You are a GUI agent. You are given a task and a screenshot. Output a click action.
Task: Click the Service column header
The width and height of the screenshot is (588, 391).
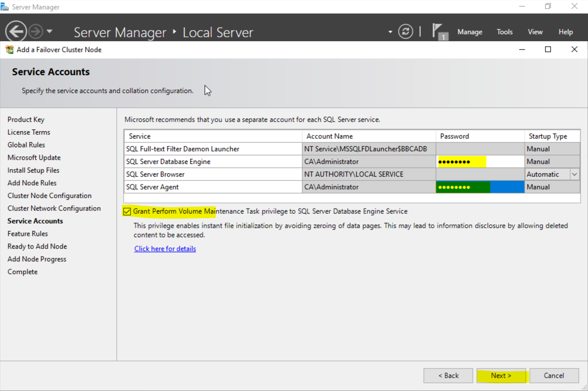(213, 136)
